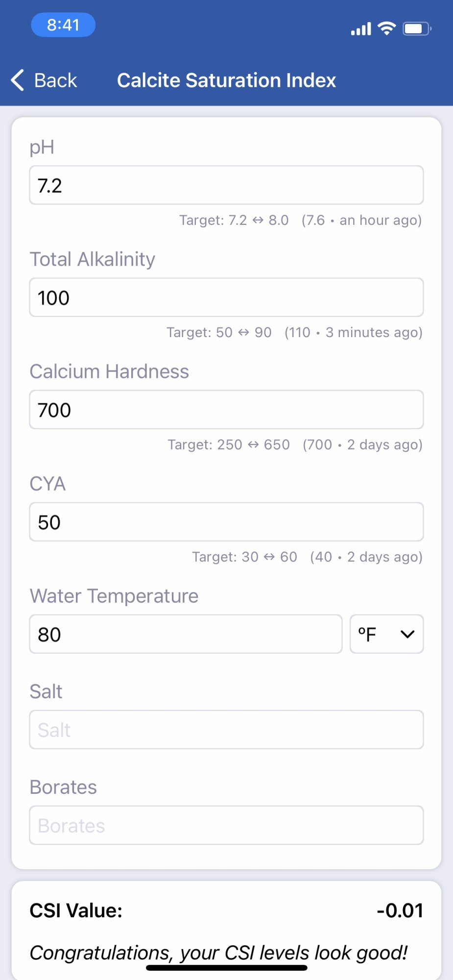Select the pH input field
This screenshot has height=980, width=453.
coord(226,185)
